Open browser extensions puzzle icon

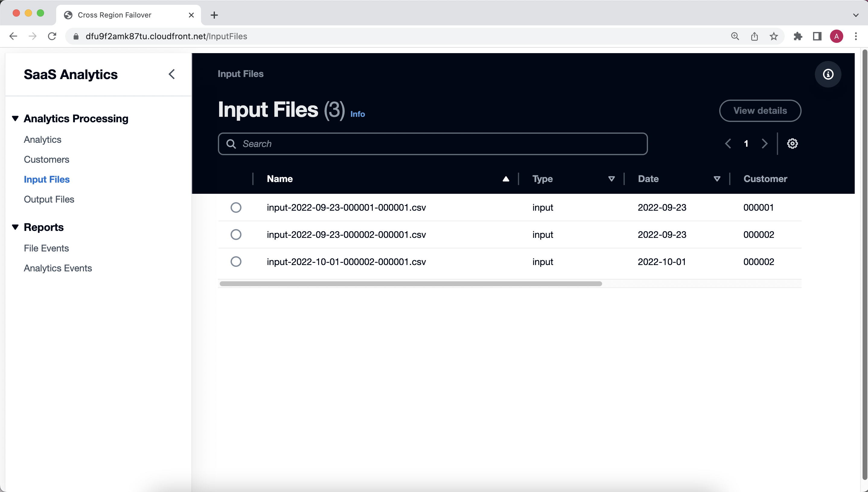pos(798,36)
